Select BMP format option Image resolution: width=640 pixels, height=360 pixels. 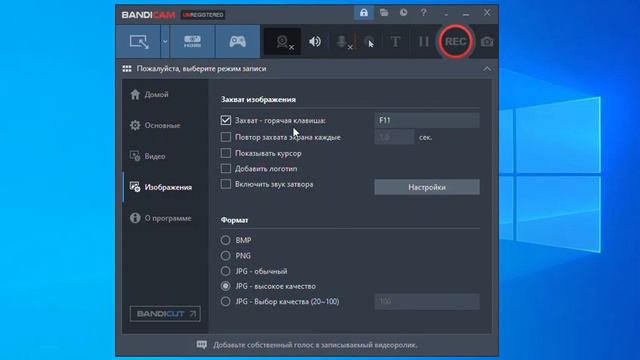click(225, 240)
